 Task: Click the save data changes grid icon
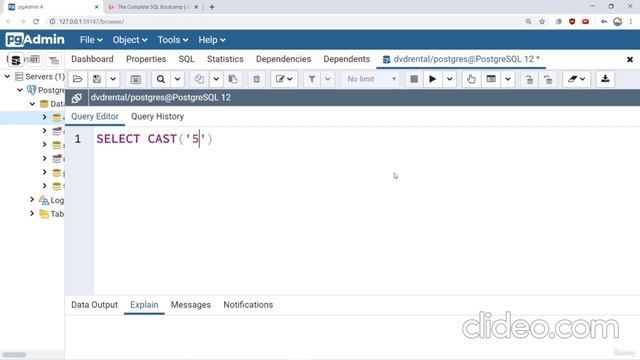136,79
